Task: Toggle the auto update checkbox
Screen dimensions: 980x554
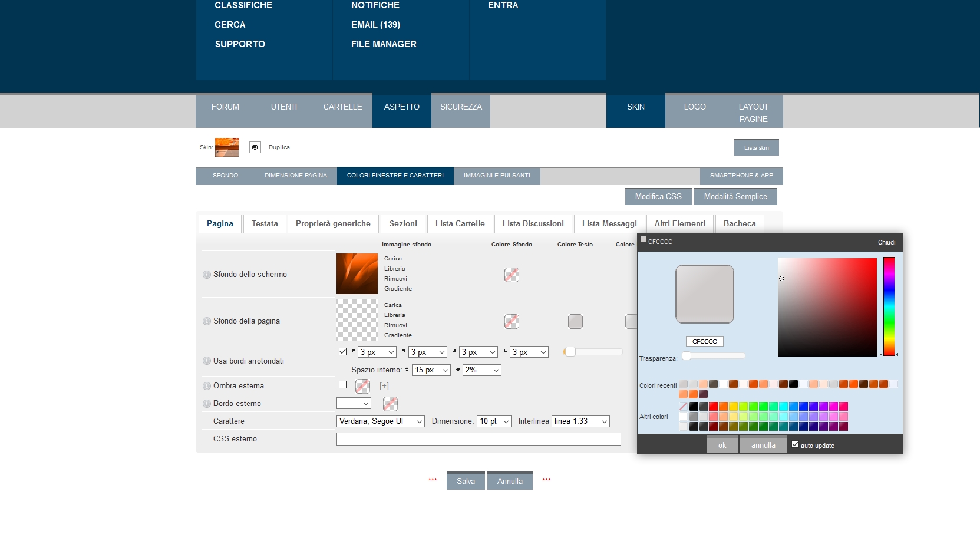Action: click(795, 444)
